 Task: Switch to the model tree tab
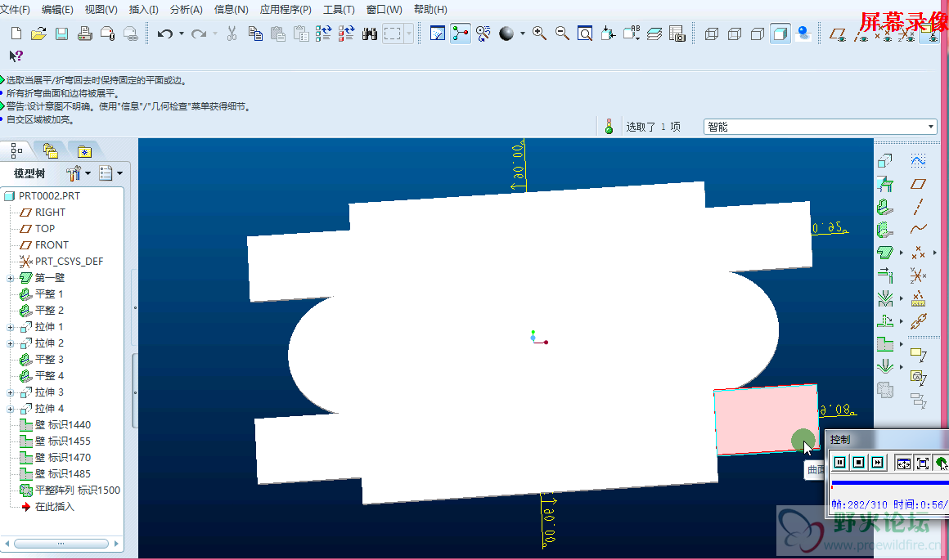click(16, 150)
